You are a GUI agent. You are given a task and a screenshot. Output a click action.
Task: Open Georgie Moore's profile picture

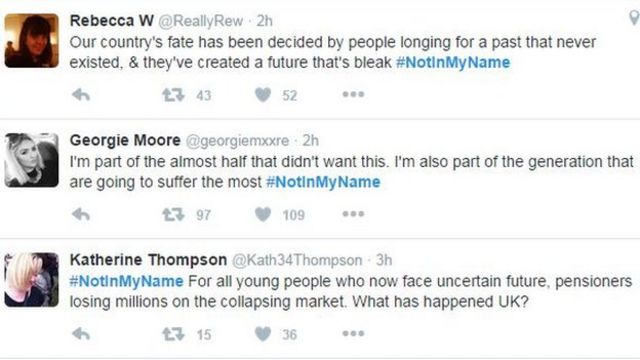pyautogui.click(x=31, y=160)
